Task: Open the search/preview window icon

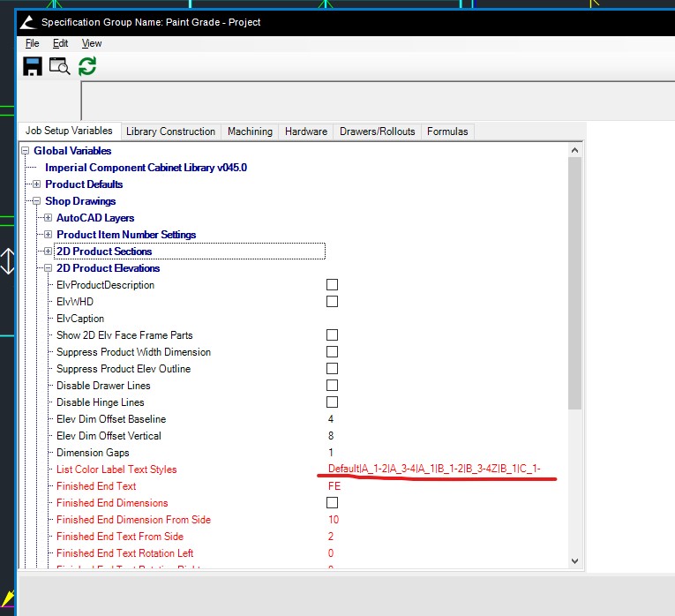Action: coord(59,66)
